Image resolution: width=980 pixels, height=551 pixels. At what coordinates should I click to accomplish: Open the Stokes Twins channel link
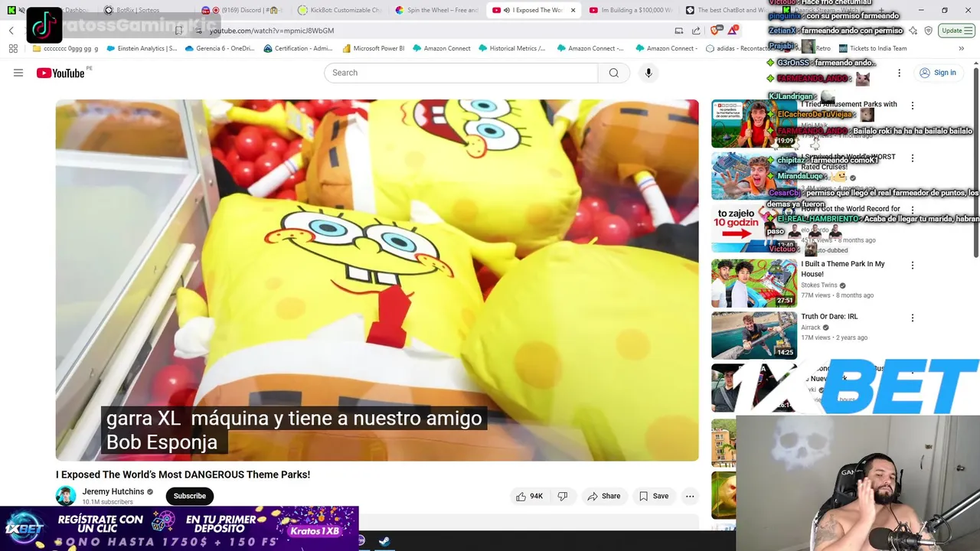click(x=819, y=285)
